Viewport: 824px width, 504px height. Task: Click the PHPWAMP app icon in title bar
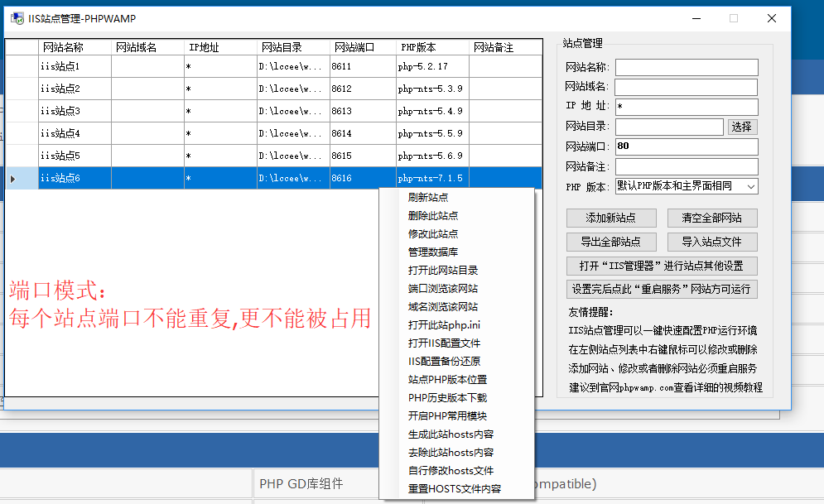(16, 18)
